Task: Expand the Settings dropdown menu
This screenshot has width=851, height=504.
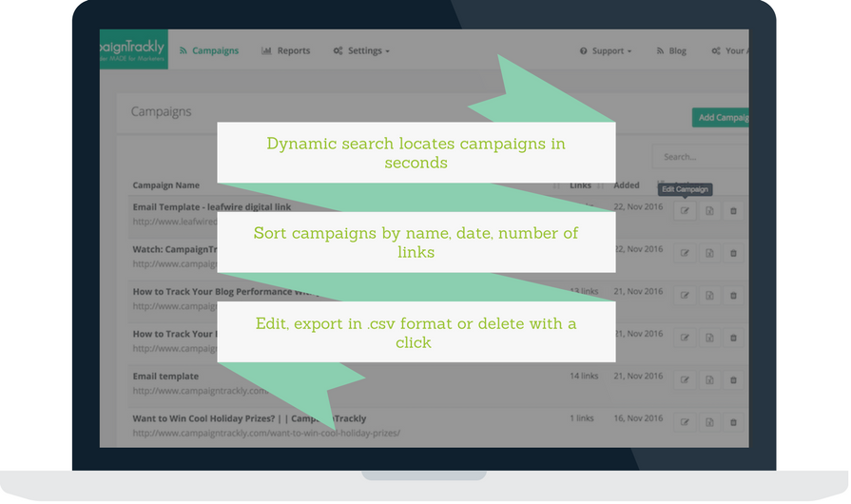Action: 361,50
